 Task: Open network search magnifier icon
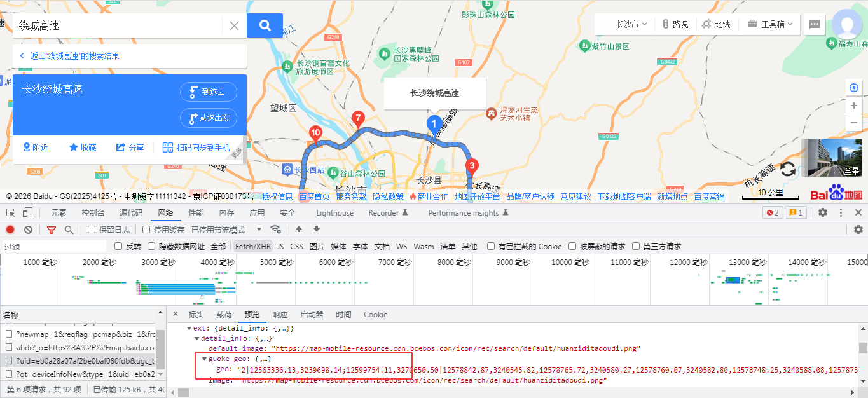pyautogui.click(x=69, y=230)
